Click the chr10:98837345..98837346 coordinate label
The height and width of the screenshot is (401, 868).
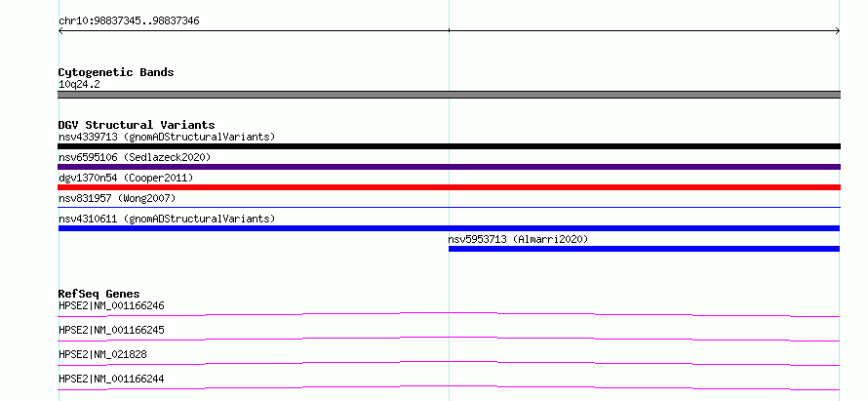pyautogui.click(x=129, y=21)
